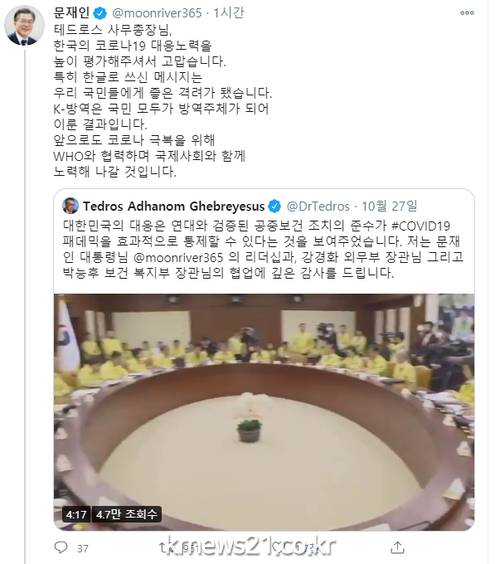Viewport: 500px width, 564px height.
Task: Open Tedros's small profile avatar
Action: click(x=70, y=206)
